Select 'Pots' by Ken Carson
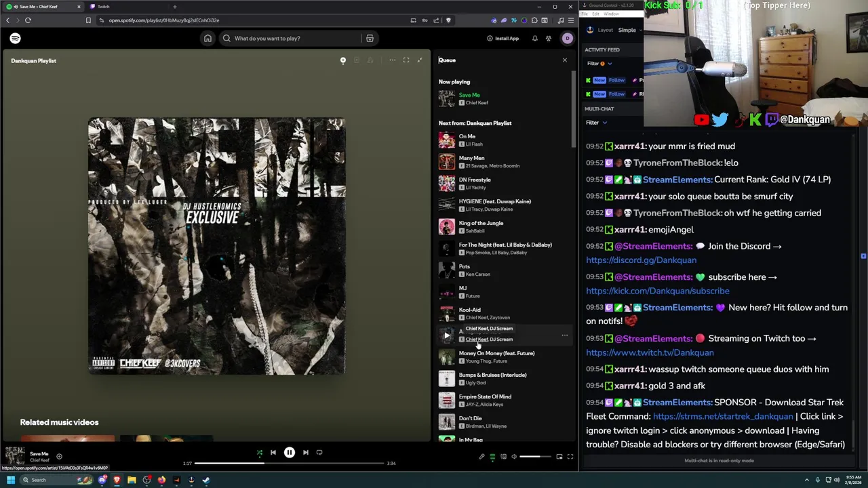 click(505, 270)
